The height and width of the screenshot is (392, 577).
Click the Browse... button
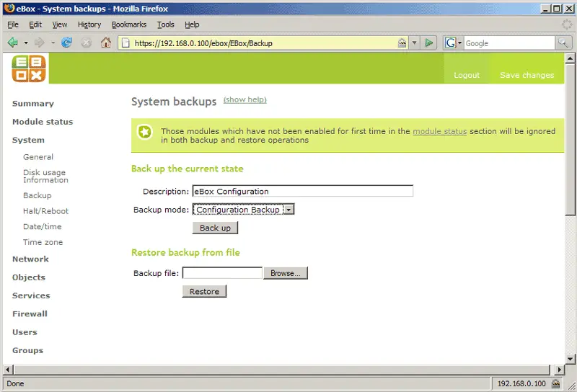coord(286,273)
